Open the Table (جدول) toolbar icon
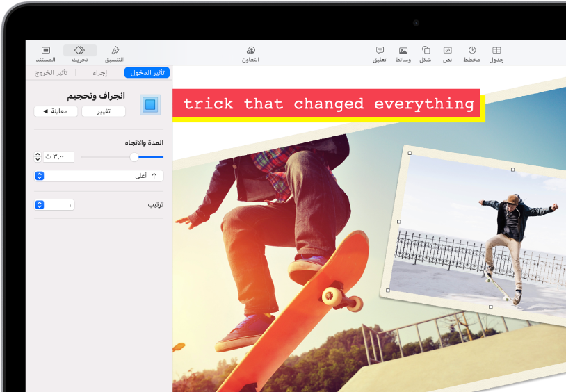Image resolution: width=566 pixels, height=392 pixels. click(496, 54)
